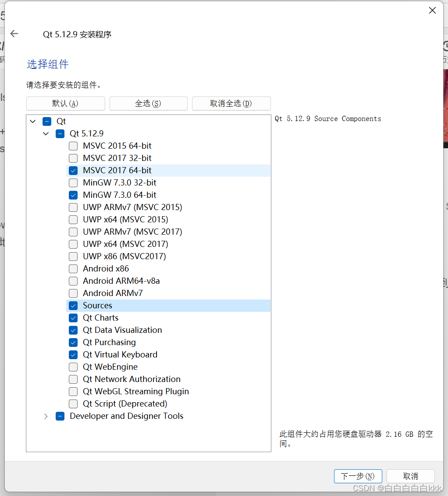Check UWP ARMv7 (MSVC 2015) checkbox
The width and height of the screenshot is (448, 496).
[x=73, y=207]
